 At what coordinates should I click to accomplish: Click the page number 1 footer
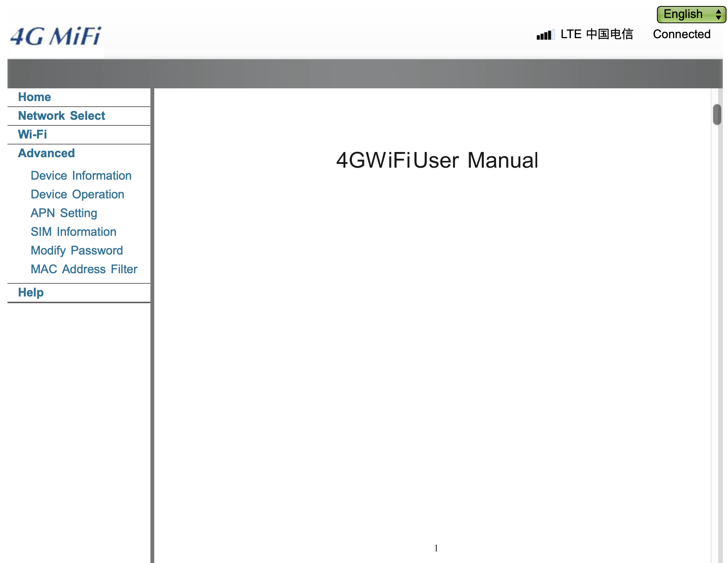pyautogui.click(x=436, y=548)
